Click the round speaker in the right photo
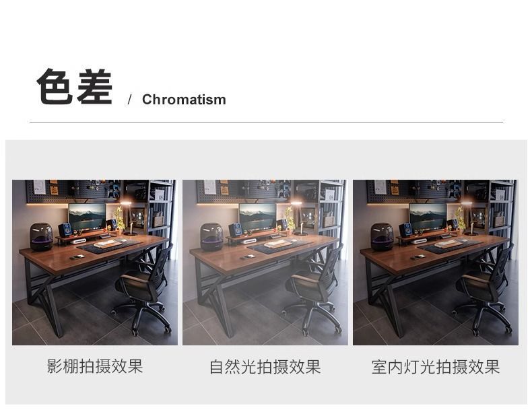Viewport: 532px width, 412px height. point(383,237)
